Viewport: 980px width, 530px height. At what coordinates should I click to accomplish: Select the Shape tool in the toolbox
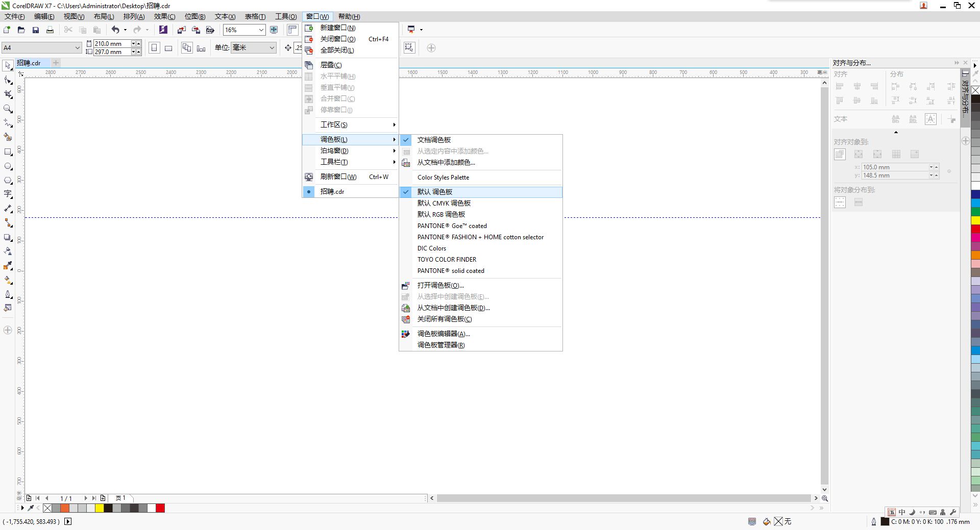click(8, 80)
